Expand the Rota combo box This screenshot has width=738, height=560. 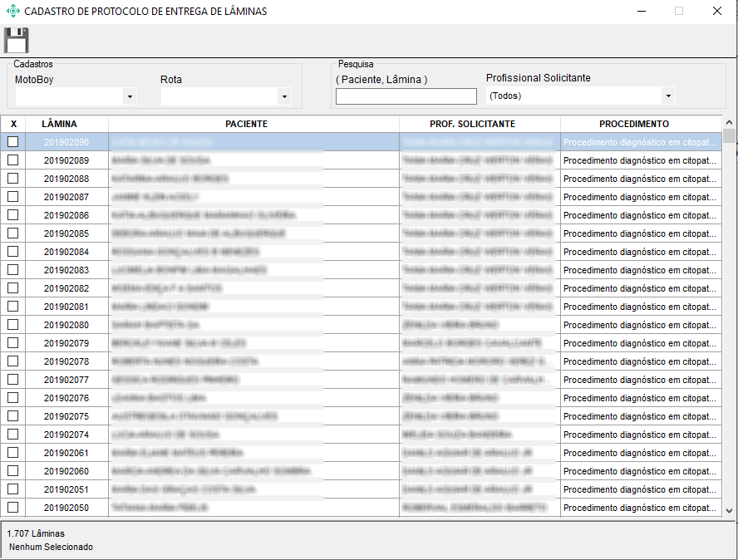pos(284,97)
